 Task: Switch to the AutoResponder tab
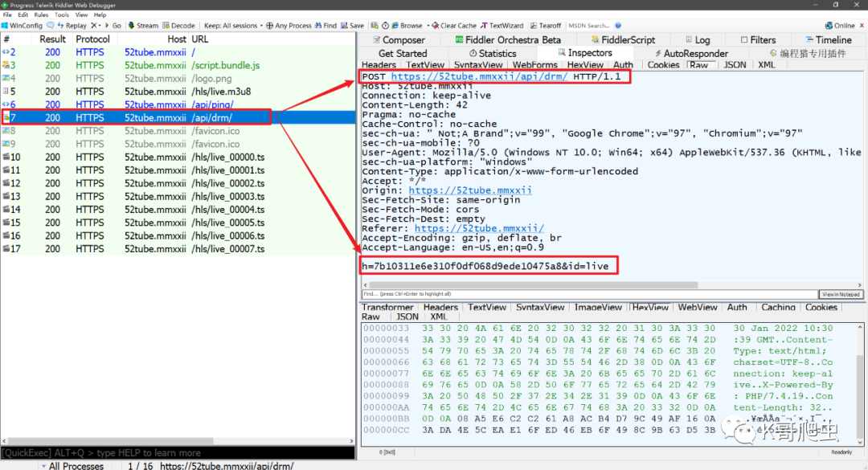pos(690,53)
